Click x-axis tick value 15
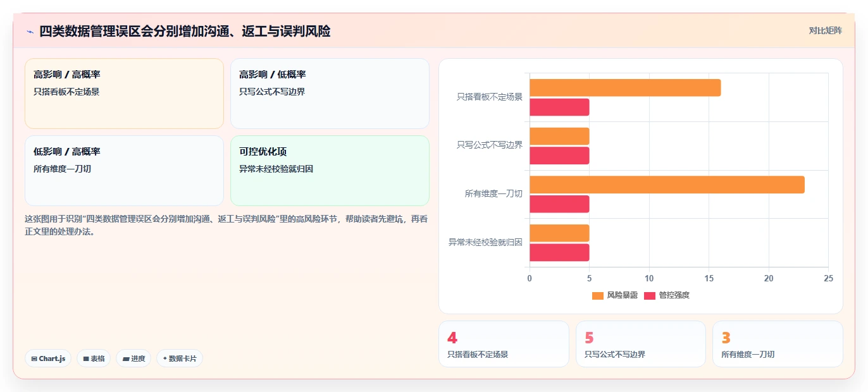The image size is (868, 392). [x=709, y=278]
